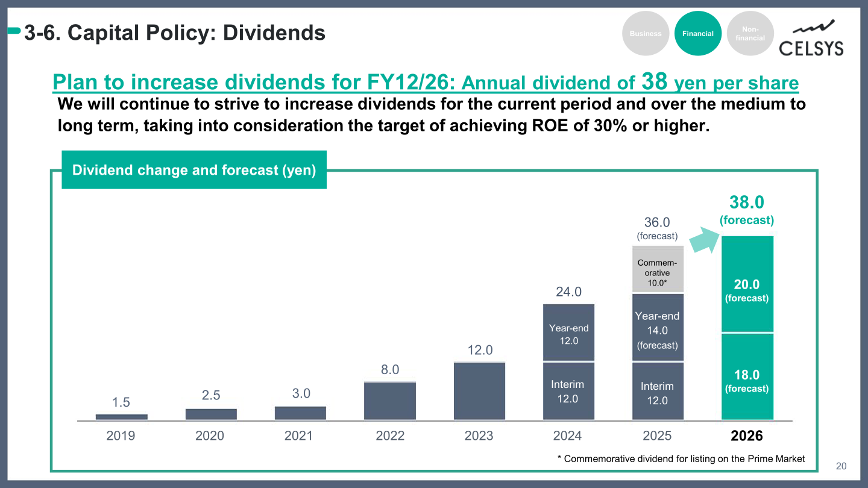Click the sentence mentioning ROE of 30%

[x=432, y=116]
